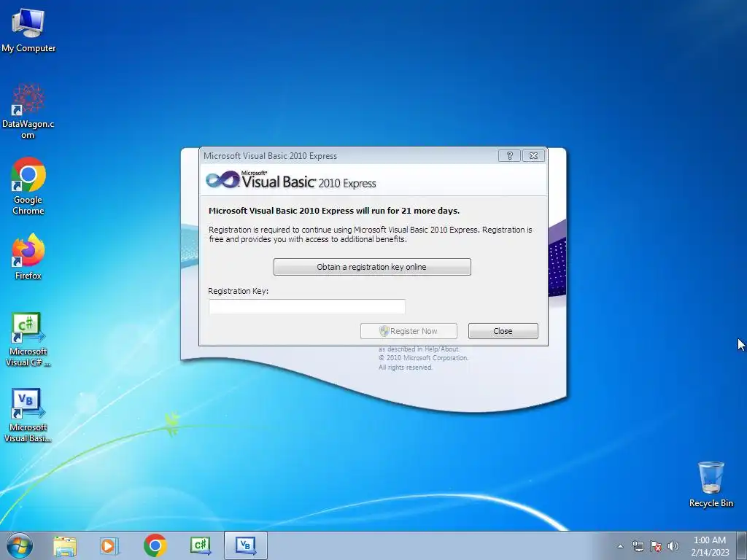Select the Firefox desktop shortcut

[28, 256]
